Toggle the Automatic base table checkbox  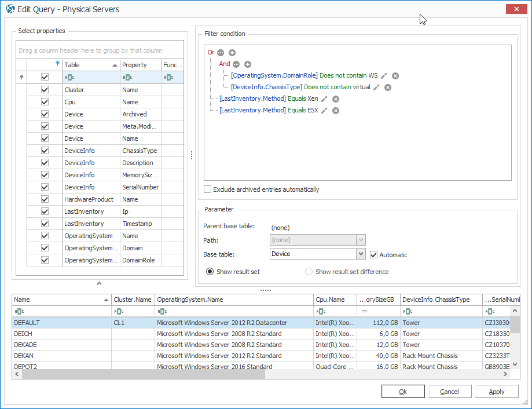pyautogui.click(x=373, y=254)
